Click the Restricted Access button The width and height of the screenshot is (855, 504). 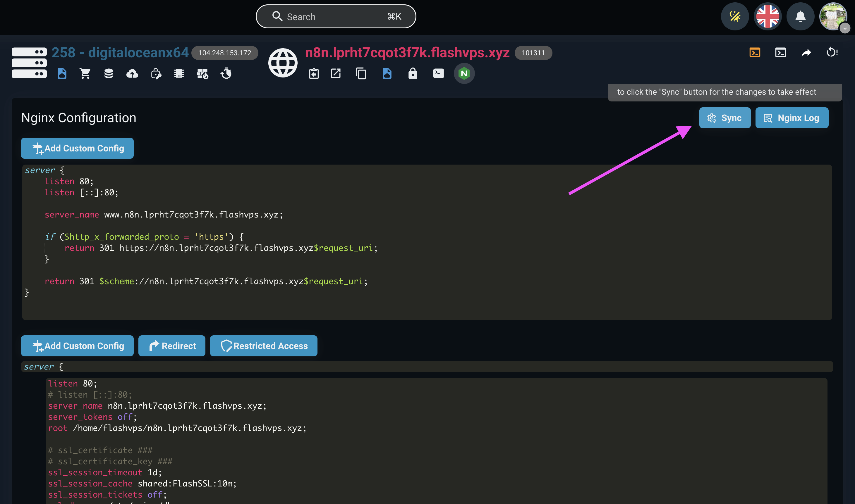pos(263,346)
